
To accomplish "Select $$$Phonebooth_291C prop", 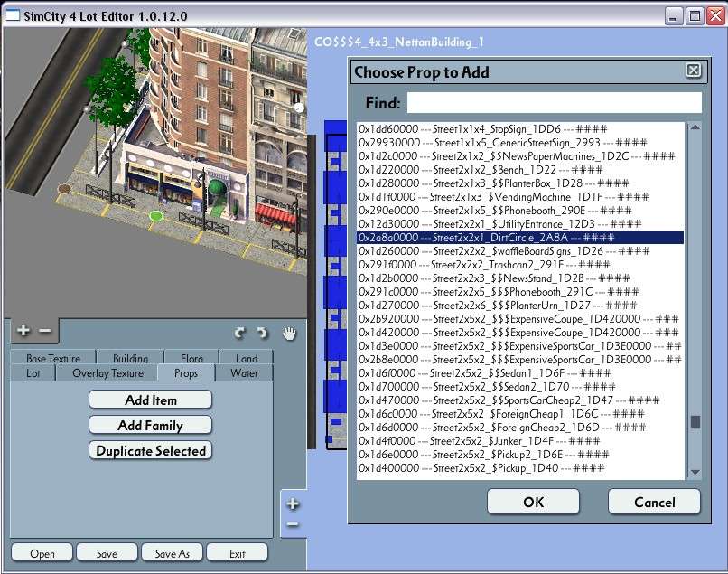I will point(520,292).
